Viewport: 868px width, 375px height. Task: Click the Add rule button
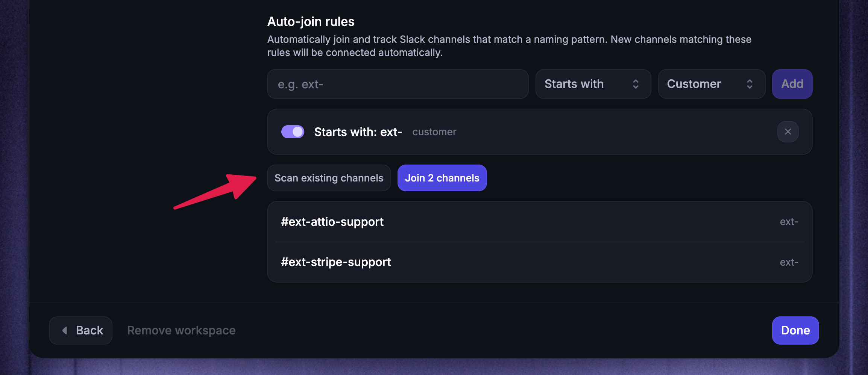pos(792,84)
